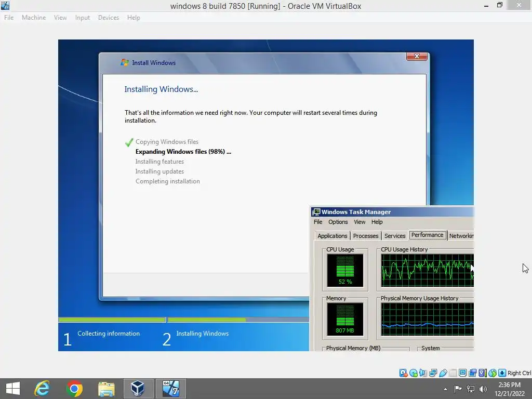532x399 pixels.
Task: Switch to the Processes tab
Action: 365,236
